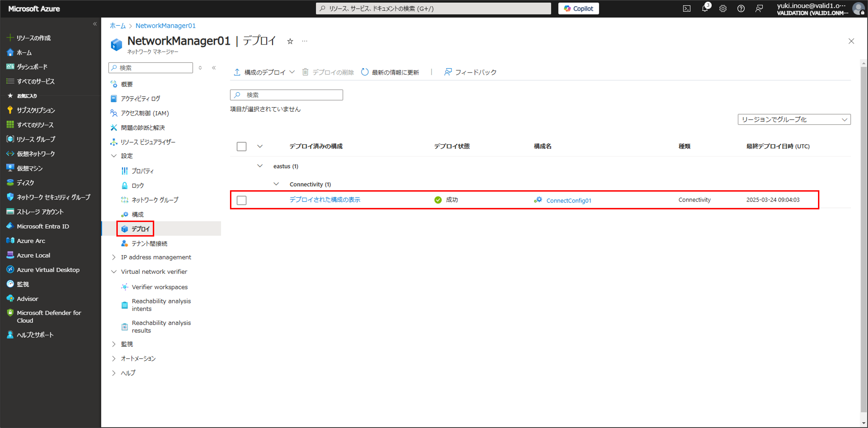Image resolution: width=868 pixels, height=428 pixels.
Task: Open Microsoft Defender for Cloud
Action: [44, 317]
